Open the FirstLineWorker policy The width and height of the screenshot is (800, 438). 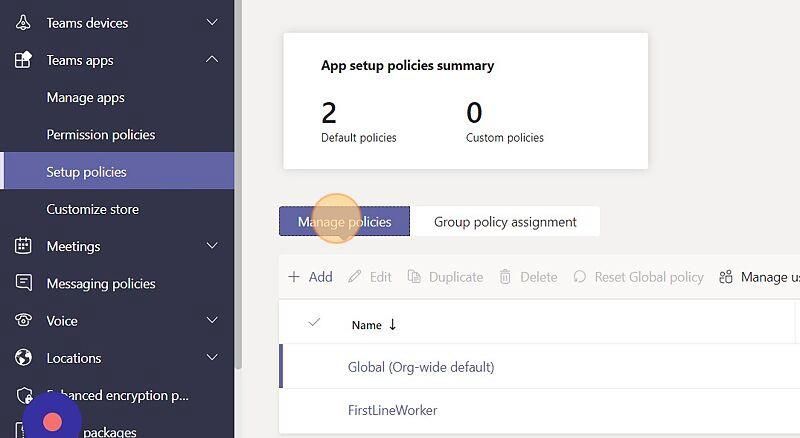pyautogui.click(x=392, y=410)
